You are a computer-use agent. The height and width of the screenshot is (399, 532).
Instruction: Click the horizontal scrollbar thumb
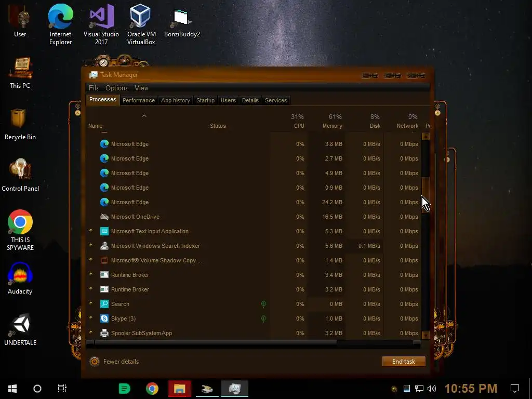click(x=216, y=343)
